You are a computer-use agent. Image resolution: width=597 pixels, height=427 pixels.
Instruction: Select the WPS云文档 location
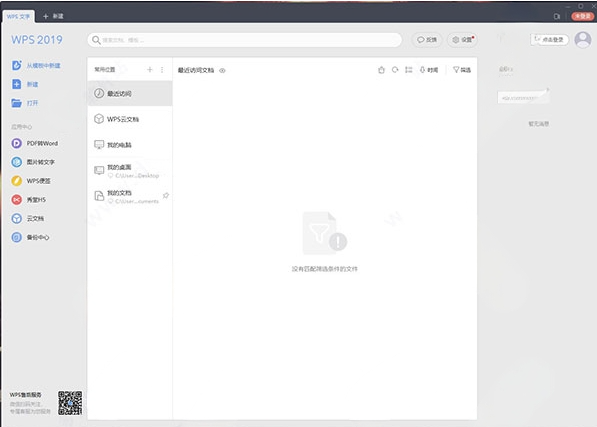pos(130,119)
